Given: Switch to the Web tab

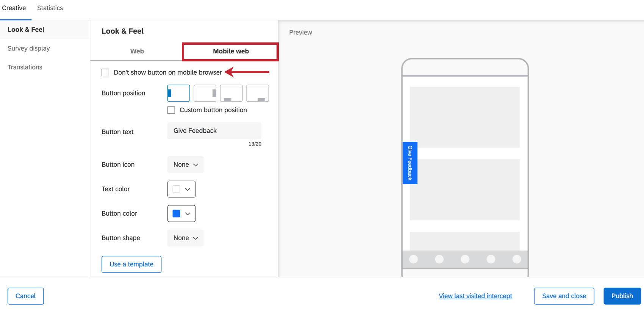Looking at the screenshot, I should coord(137,51).
